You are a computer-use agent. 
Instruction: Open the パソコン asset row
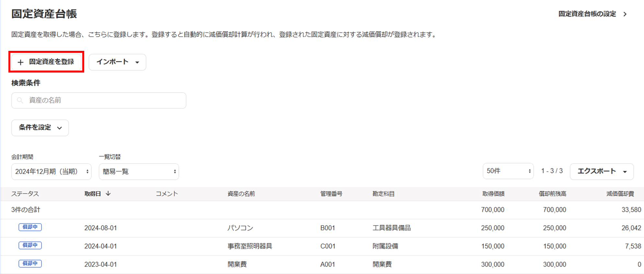pyautogui.click(x=240, y=228)
